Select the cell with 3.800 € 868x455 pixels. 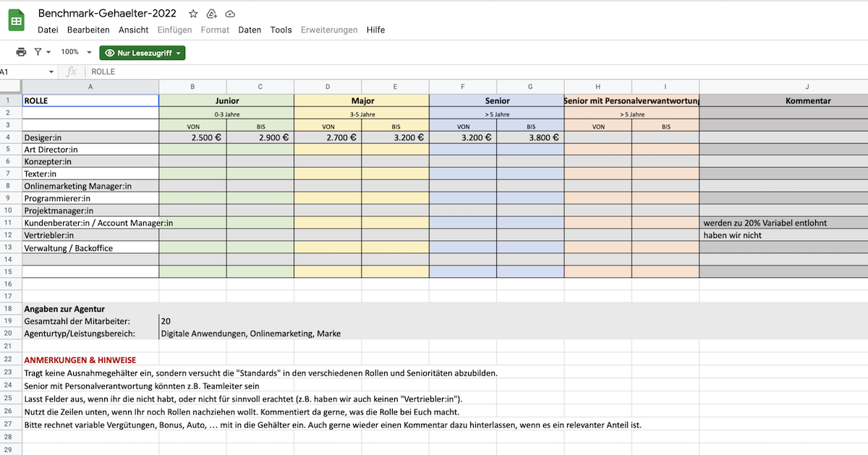click(x=531, y=137)
